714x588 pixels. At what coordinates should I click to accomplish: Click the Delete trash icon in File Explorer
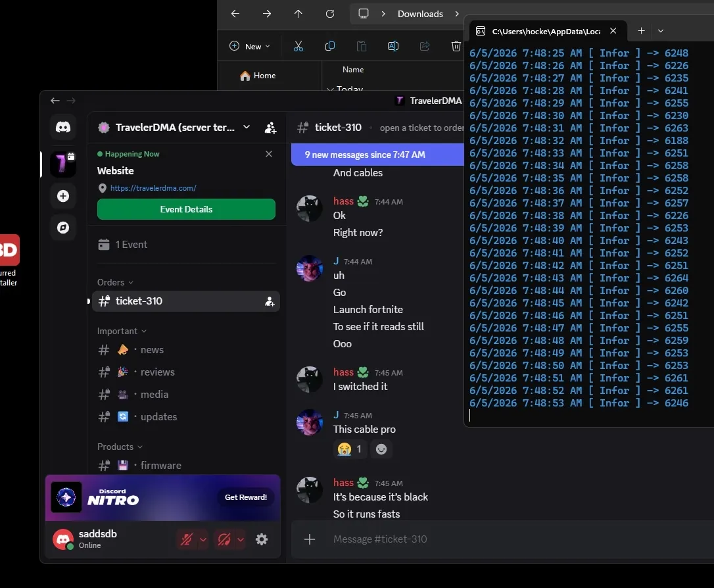click(x=456, y=46)
